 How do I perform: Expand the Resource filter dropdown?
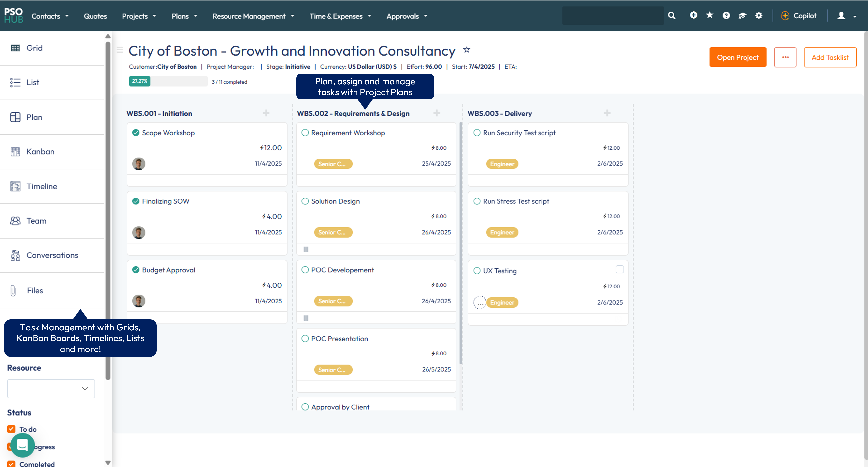[x=51, y=388]
